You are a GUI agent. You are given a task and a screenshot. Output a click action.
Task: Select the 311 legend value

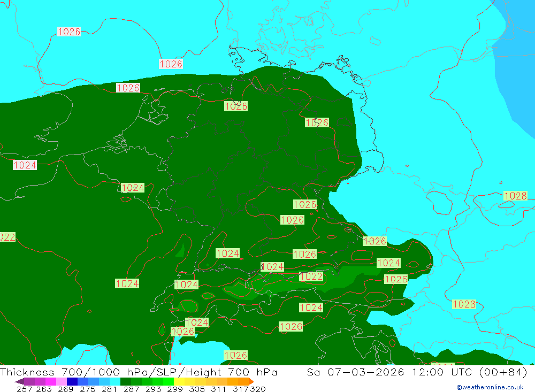click(218, 389)
